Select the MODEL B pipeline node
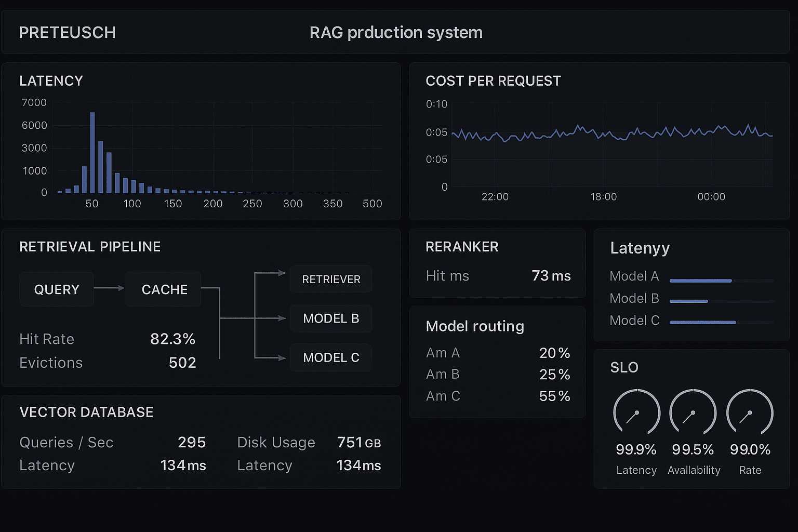This screenshot has height=532, width=798. pos(331,318)
